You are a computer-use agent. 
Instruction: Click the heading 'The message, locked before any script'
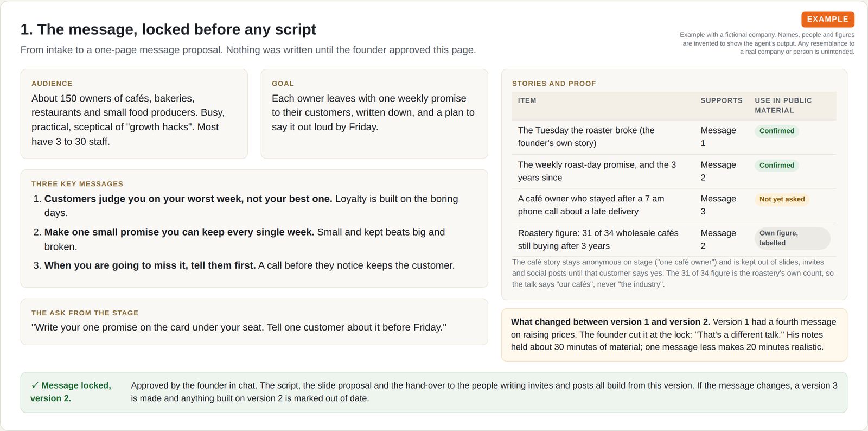[x=168, y=29]
